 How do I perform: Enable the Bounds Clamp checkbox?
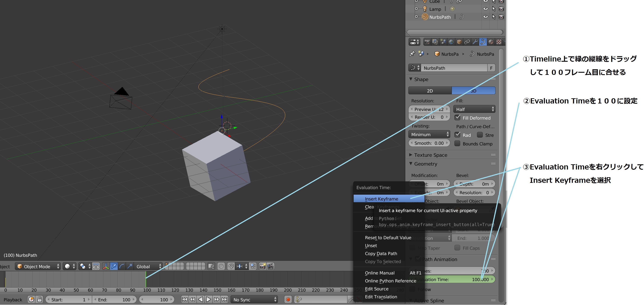tap(457, 143)
